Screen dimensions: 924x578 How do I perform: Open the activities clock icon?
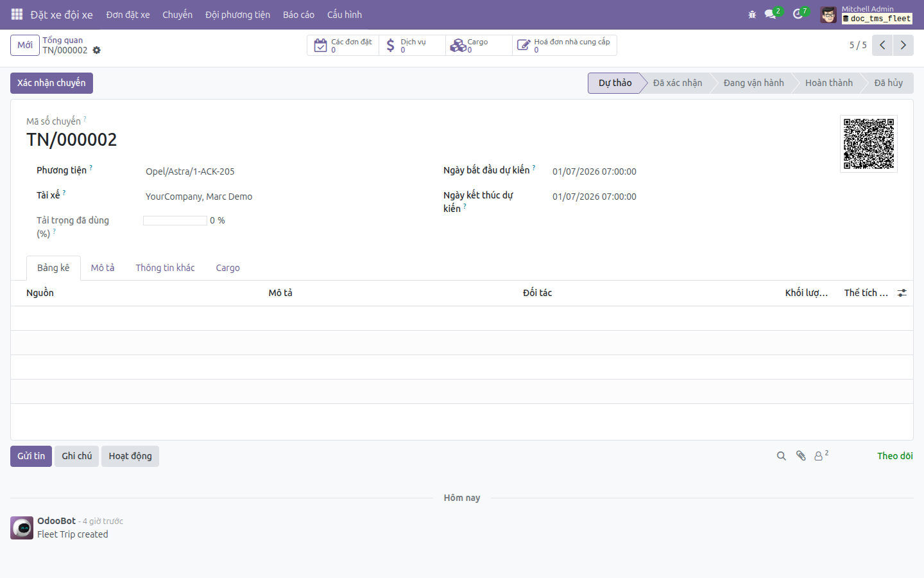coord(798,14)
